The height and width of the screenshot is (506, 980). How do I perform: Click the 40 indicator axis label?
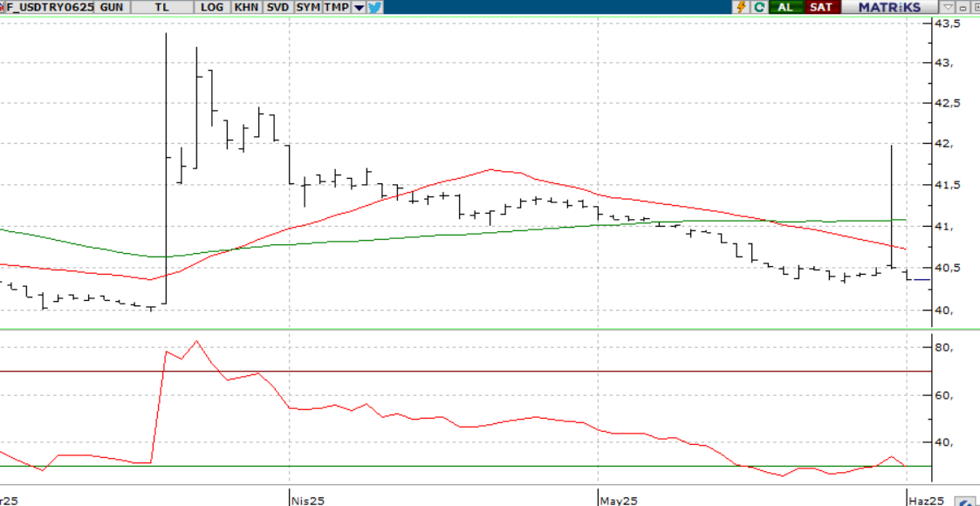click(943, 442)
